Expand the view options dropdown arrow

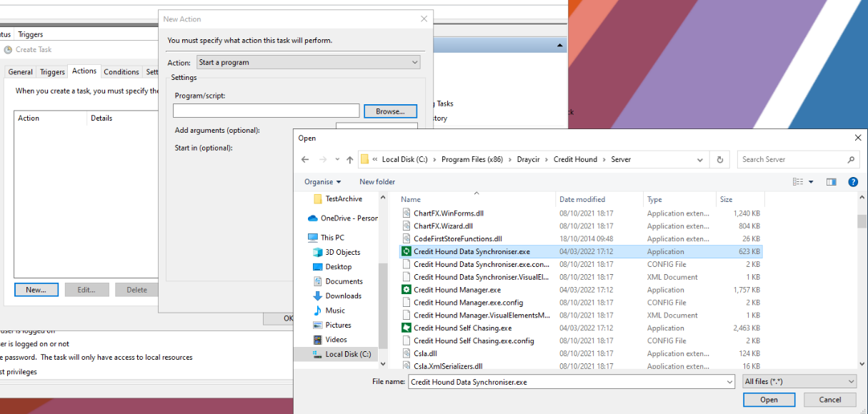tap(811, 182)
